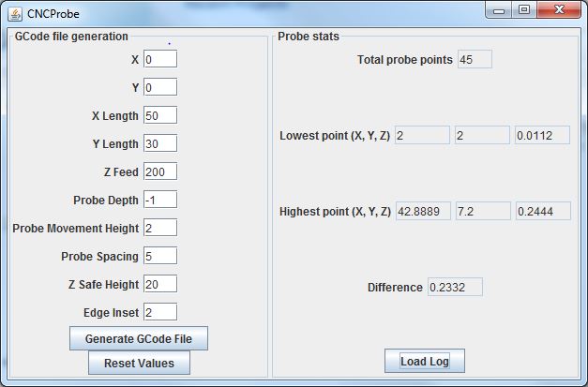588x387 pixels.
Task: Click the Y Length text field
Action: (x=160, y=143)
